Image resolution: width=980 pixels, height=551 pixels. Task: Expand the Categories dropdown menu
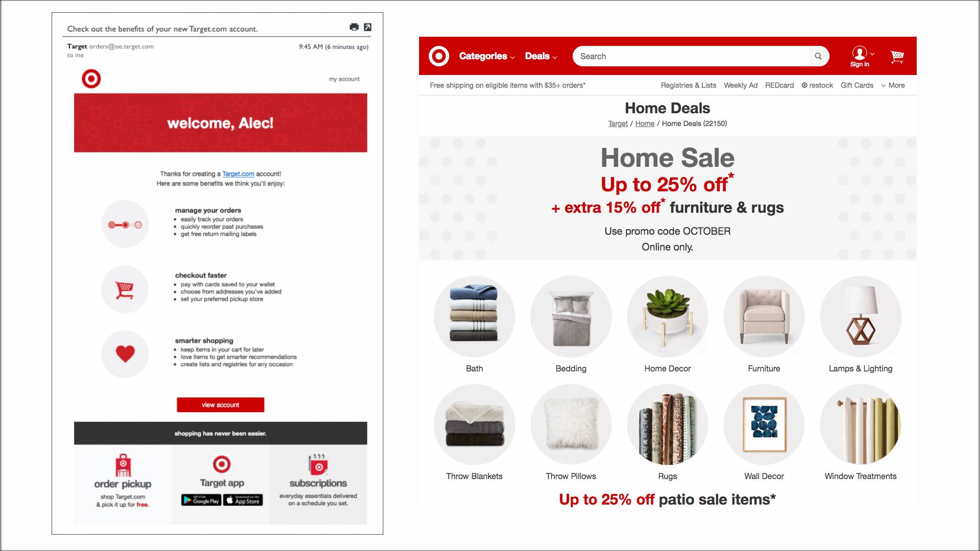coord(486,56)
